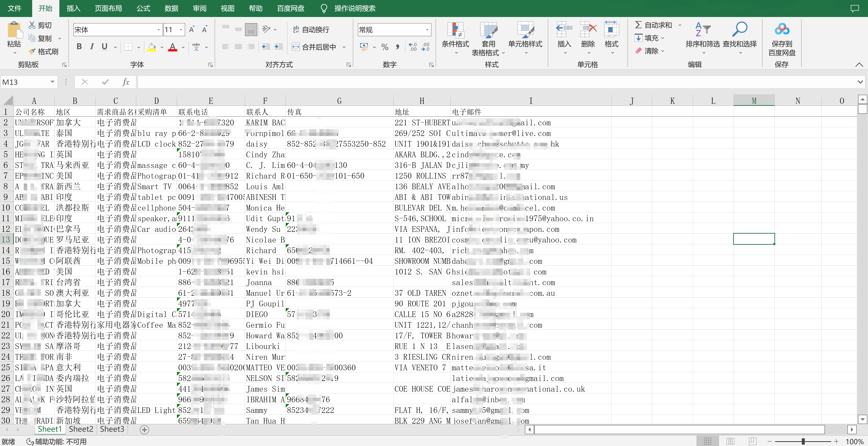Click the increase indent icon
Screen dimensions: 868x446
click(279, 47)
